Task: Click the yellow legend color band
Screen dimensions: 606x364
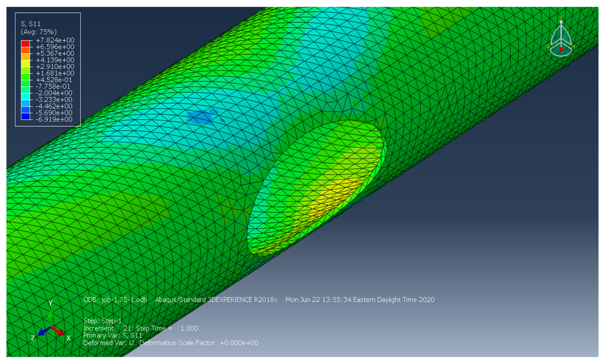Action: click(x=25, y=64)
